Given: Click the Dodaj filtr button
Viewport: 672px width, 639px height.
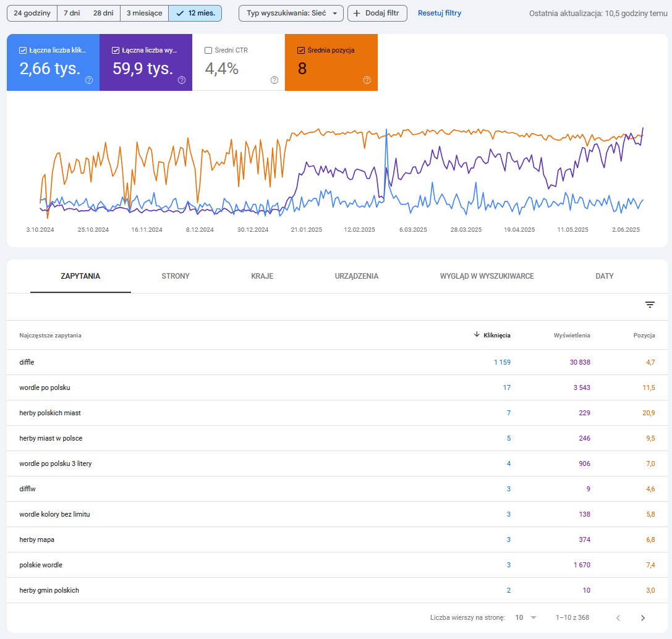Looking at the screenshot, I should pyautogui.click(x=377, y=13).
